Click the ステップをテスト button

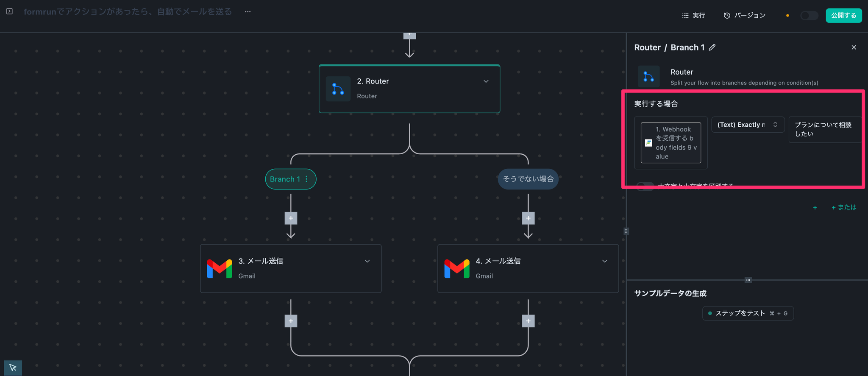click(x=748, y=313)
